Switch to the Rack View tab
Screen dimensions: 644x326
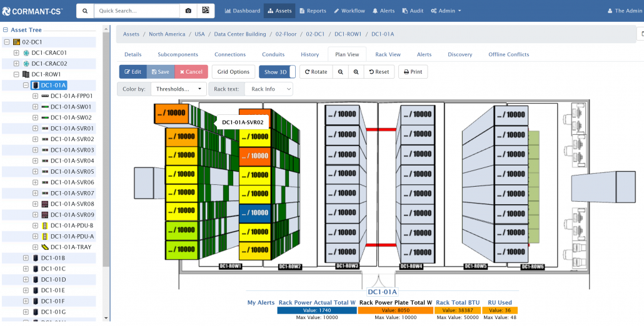point(388,54)
